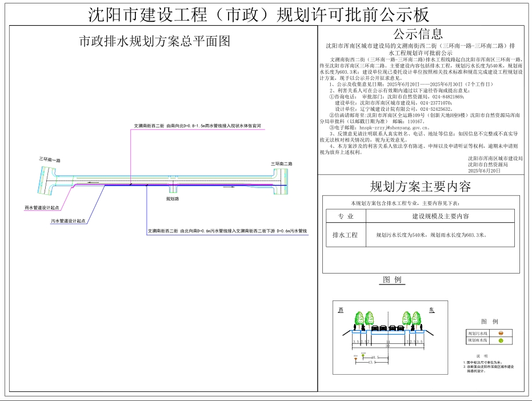Viewport: 532px width, 401px height.
Task: Click the rightmost tree in the cross-section
Action: coord(417,320)
